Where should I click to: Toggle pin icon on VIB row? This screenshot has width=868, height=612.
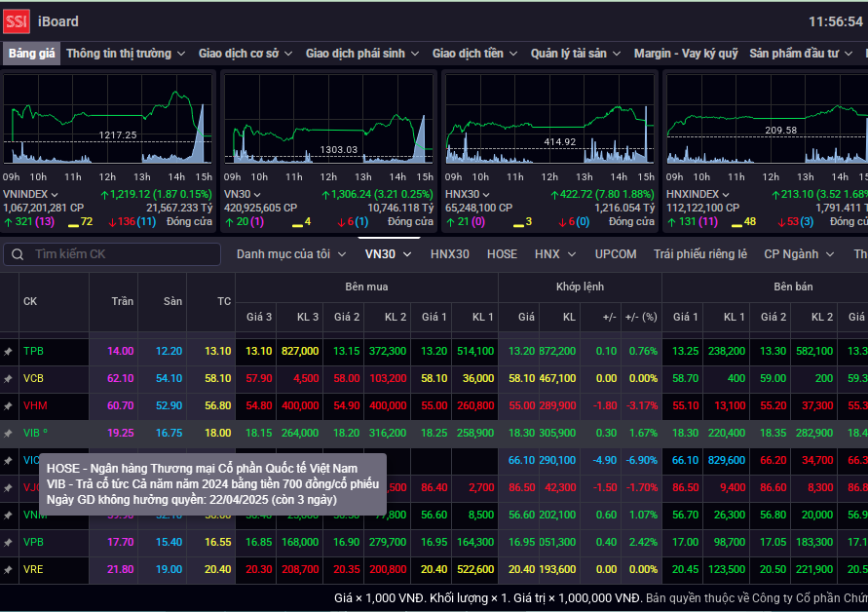click(9, 433)
